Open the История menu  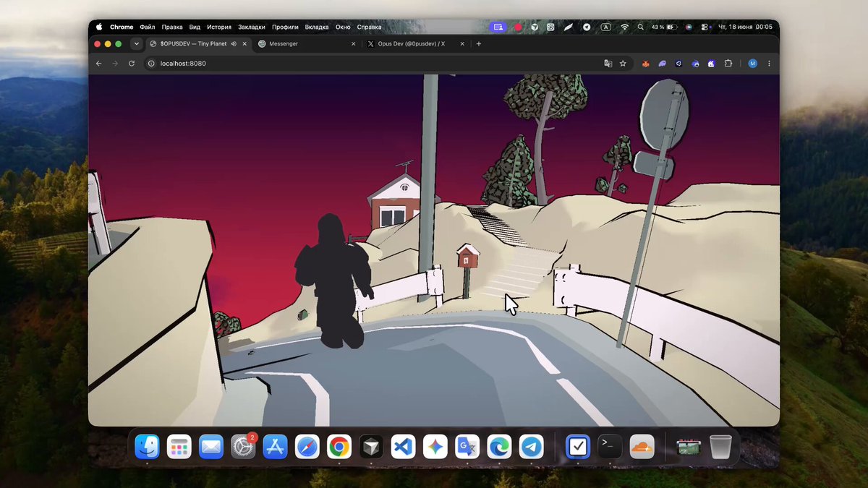click(219, 27)
